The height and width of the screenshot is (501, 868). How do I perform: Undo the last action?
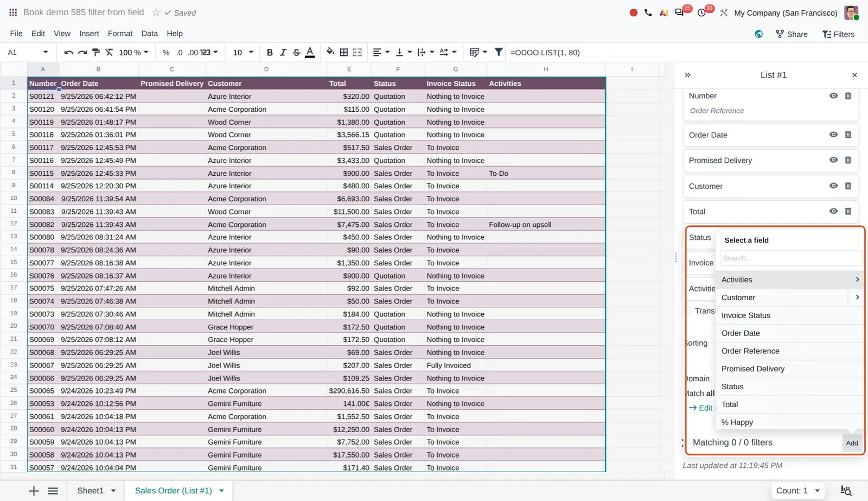[68, 52]
